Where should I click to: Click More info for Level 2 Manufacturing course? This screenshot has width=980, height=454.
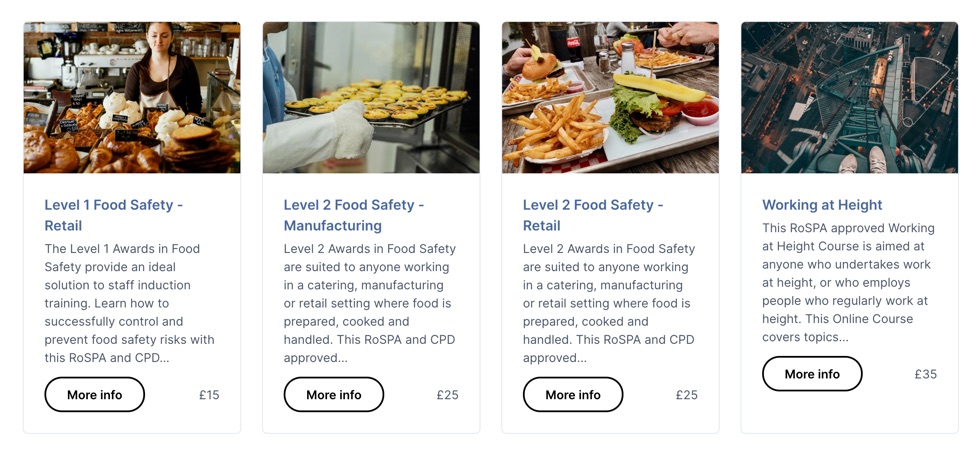click(334, 395)
